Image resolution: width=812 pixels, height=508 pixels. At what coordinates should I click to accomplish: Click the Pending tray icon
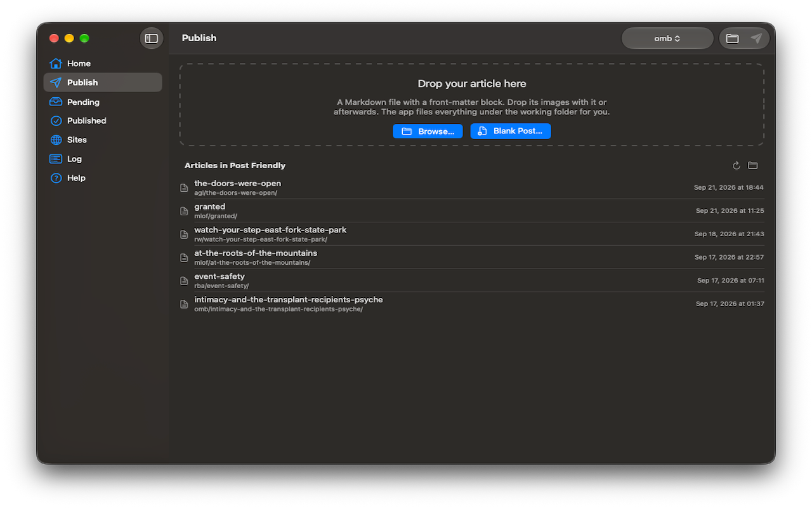(56, 102)
